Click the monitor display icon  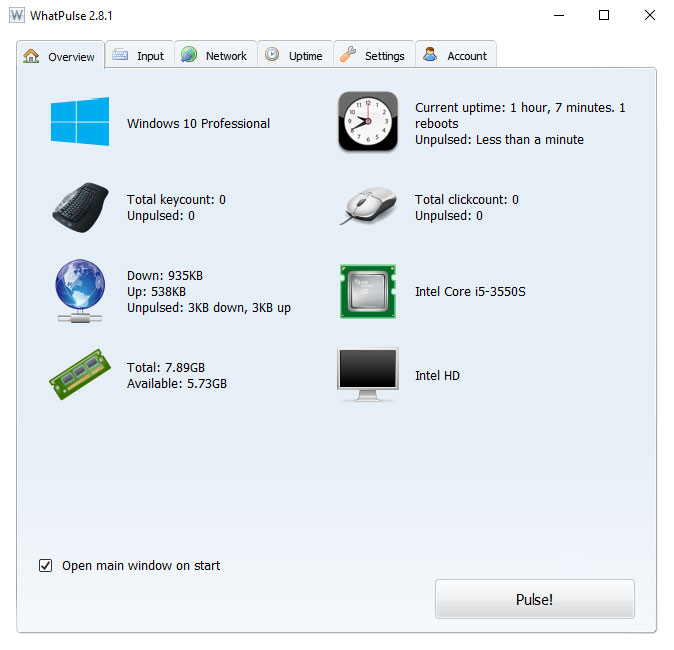click(x=368, y=374)
